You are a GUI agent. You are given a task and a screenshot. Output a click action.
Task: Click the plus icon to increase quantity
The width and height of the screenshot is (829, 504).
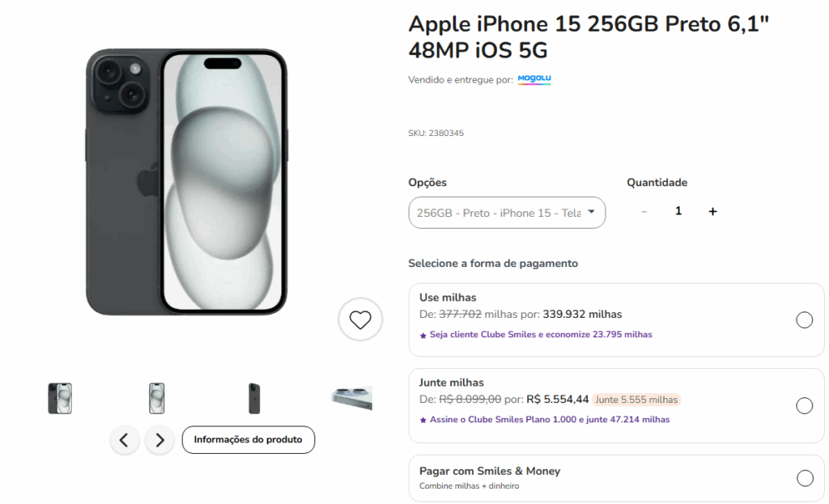712,210
